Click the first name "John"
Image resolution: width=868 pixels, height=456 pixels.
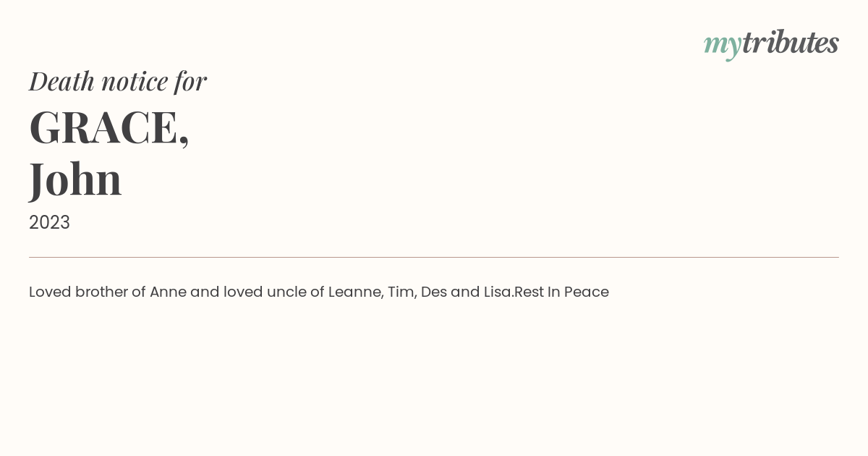75,180
